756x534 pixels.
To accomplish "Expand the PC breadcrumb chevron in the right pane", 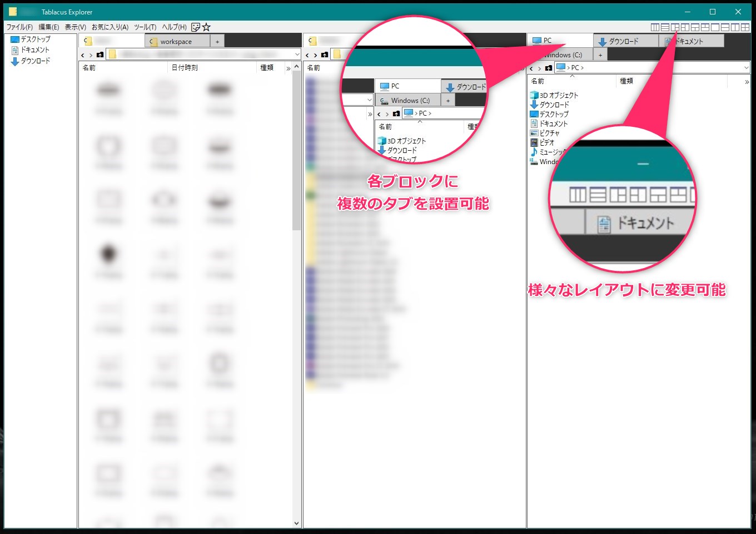I will pyautogui.click(x=582, y=68).
